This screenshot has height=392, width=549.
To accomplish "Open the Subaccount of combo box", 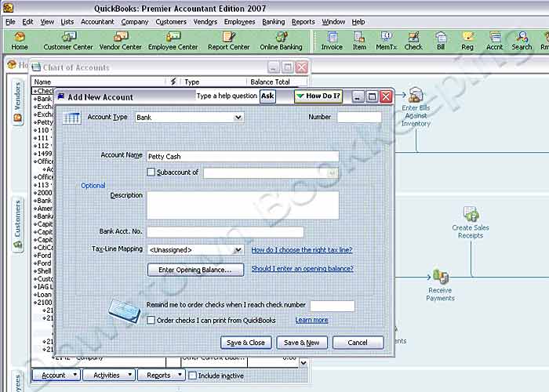I will [x=271, y=173].
